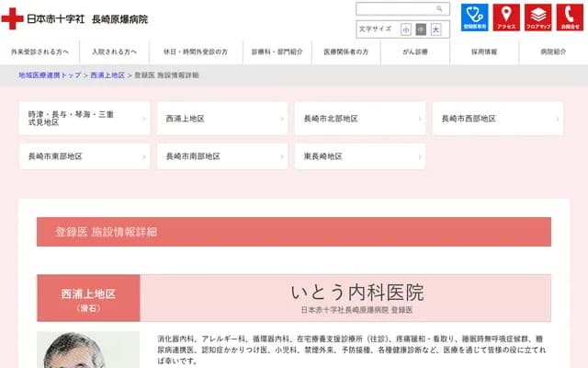588x368 pixels.
Task: Open 診療科・部門紹介 menu
Action: [277, 52]
